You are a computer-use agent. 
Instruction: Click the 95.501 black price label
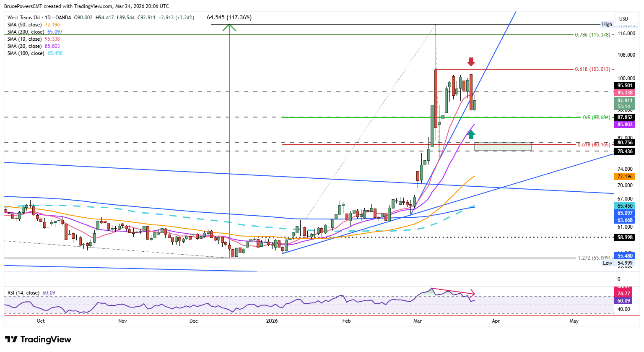tap(625, 86)
